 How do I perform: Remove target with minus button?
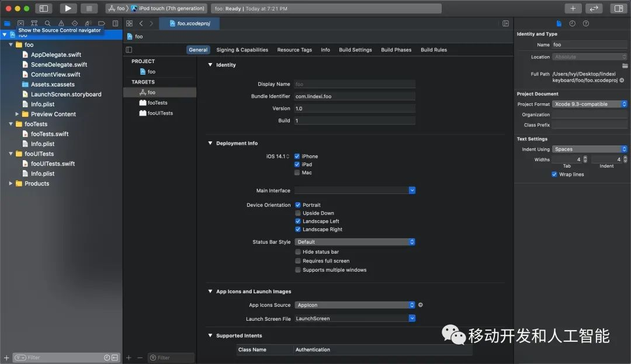[140, 358]
